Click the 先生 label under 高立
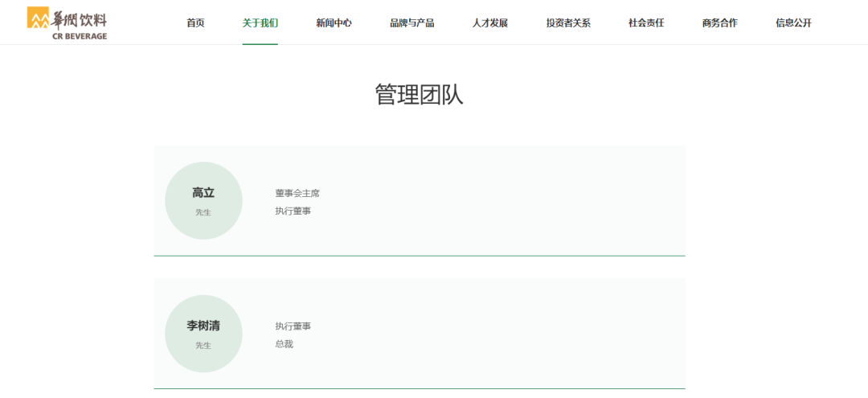Image resolution: width=868 pixels, height=398 pixels. pyautogui.click(x=203, y=213)
